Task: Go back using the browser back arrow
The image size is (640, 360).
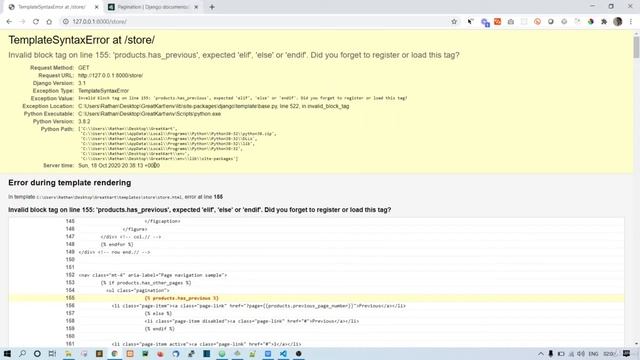Action: point(9,22)
